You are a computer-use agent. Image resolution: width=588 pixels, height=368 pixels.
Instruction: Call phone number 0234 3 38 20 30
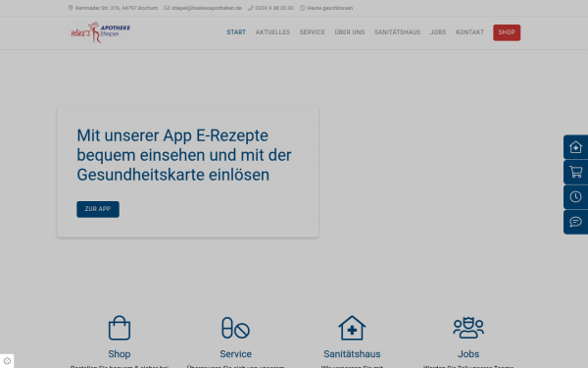pos(274,8)
